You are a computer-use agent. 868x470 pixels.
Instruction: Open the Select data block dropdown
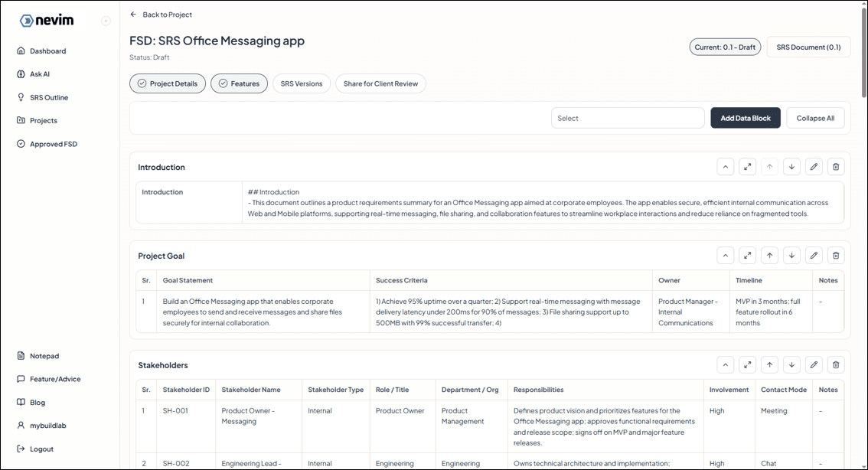[627, 118]
